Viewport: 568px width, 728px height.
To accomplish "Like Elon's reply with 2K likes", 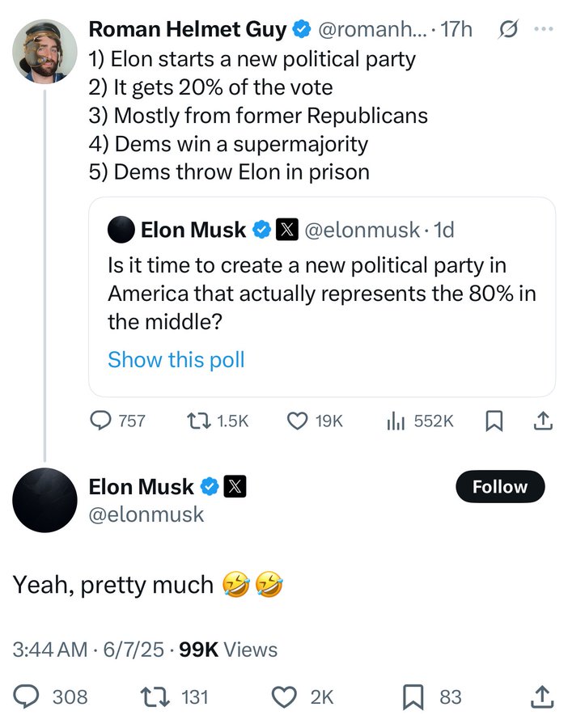I will [303, 697].
